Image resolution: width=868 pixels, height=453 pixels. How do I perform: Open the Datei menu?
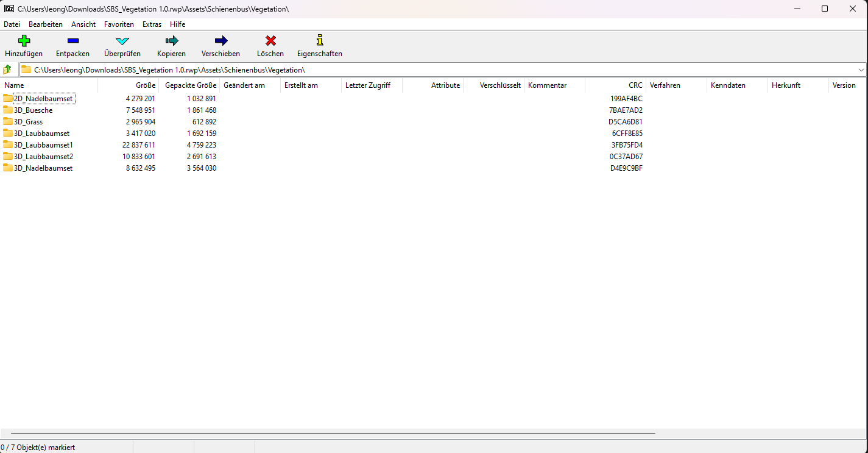(x=12, y=24)
